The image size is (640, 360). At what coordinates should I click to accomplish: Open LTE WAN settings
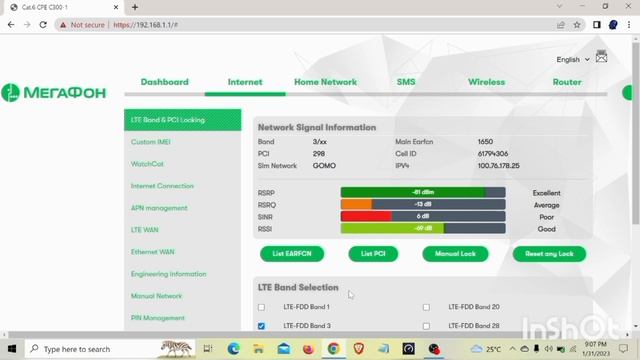point(144,230)
